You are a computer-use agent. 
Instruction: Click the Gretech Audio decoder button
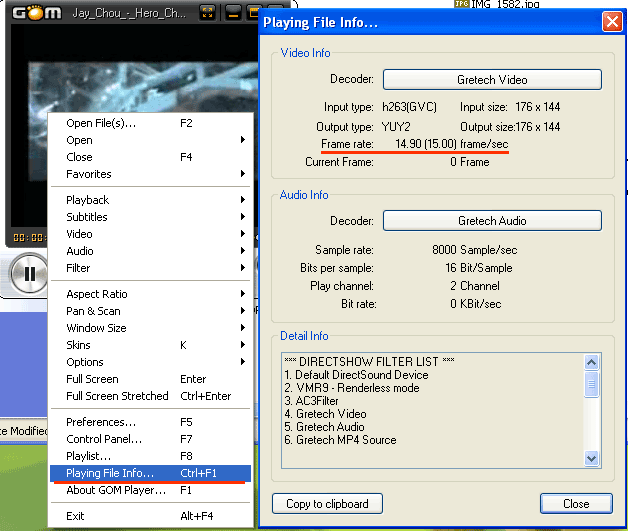(x=492, y=221)
